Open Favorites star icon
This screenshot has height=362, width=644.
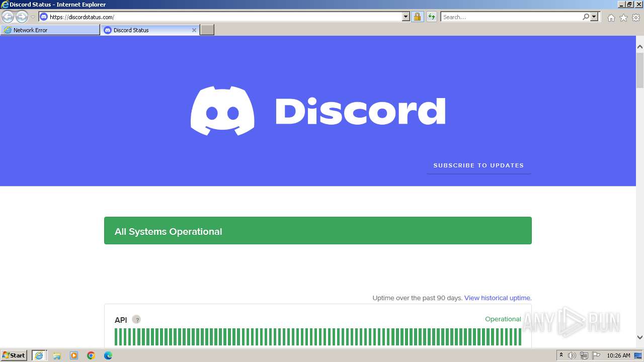[623, 18]
